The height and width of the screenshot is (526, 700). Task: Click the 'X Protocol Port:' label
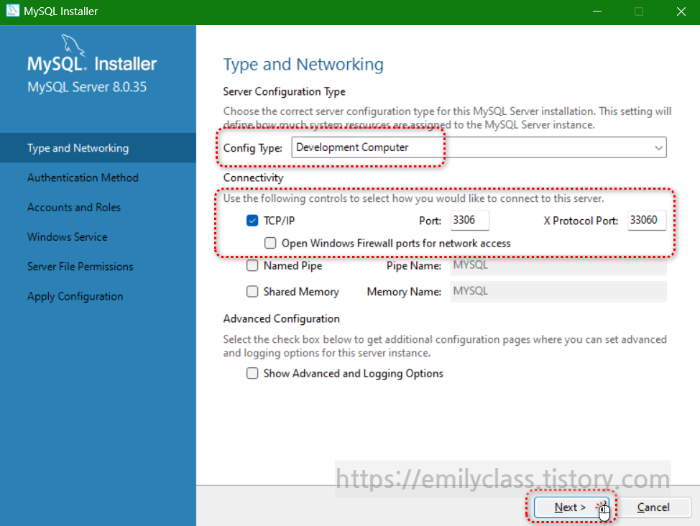[x=581, y=221]
